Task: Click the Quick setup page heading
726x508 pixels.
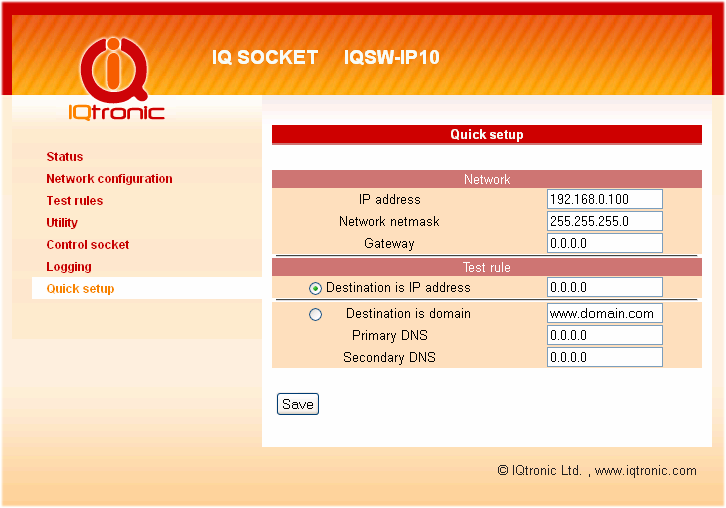Action: pyautogui.click(x=487, y=135)
